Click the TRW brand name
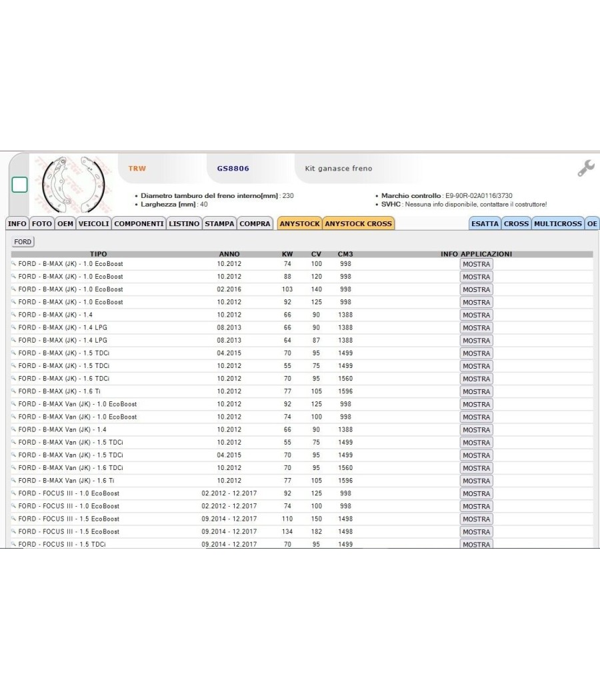Viewport: 600px width, 700px height. click(x=137, y=168)
